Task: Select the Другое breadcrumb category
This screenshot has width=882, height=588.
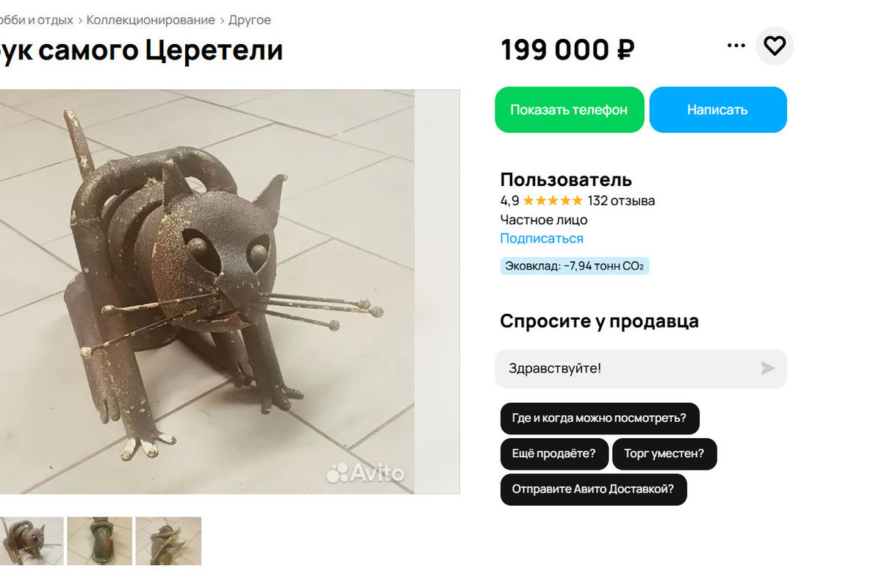Action: [x=249, y=20]
